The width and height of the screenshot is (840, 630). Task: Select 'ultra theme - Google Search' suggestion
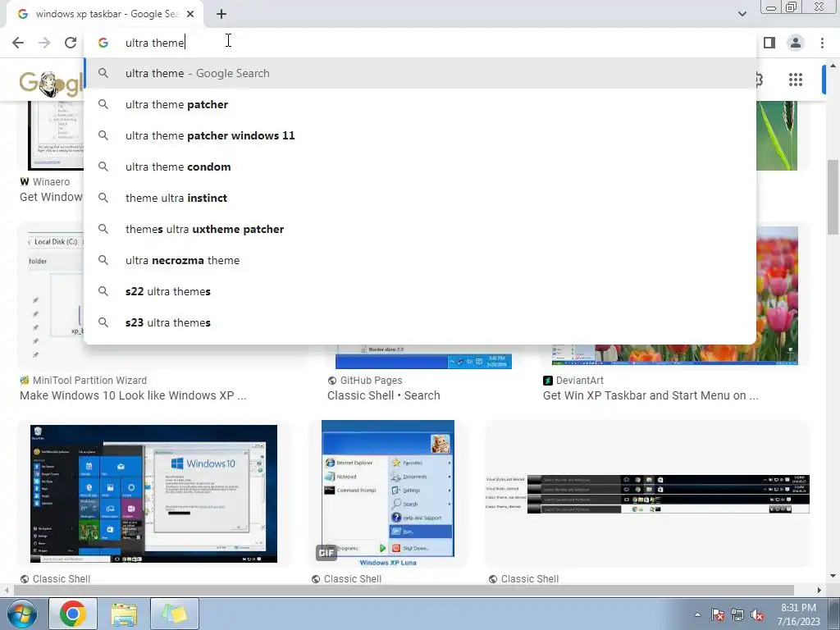(x=420, y=73)
